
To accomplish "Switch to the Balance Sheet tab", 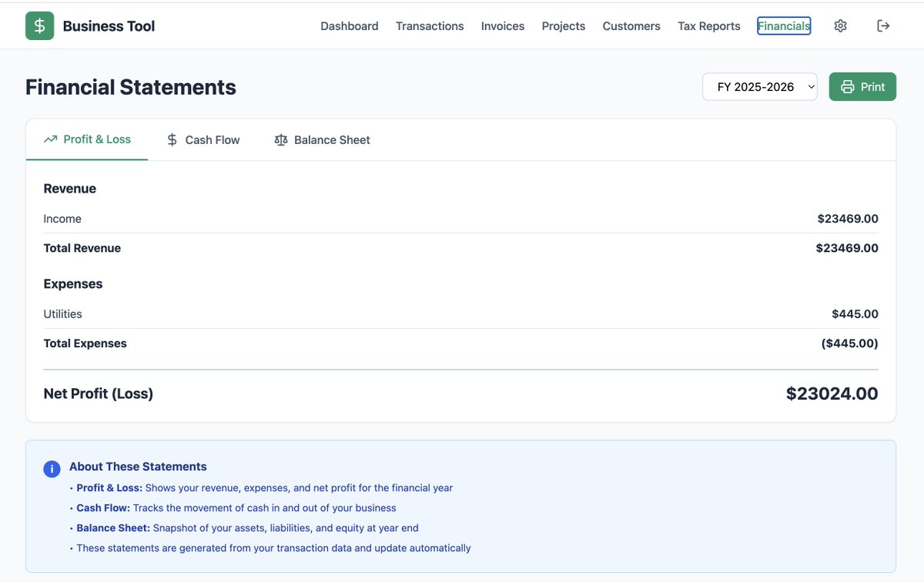I will [323, 140].
